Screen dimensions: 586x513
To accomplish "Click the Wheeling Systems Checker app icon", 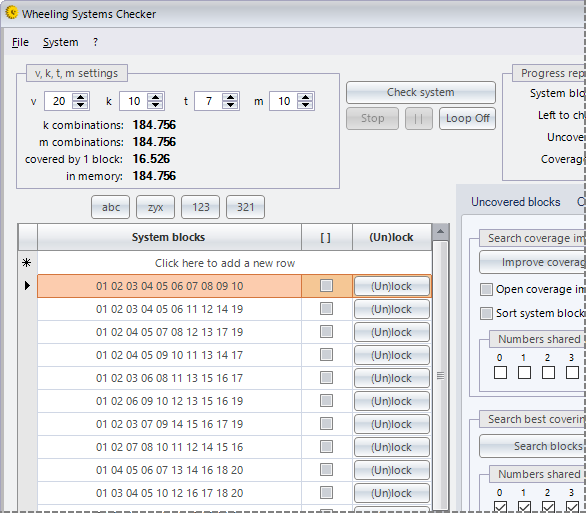I will click(x=12, y=13).
